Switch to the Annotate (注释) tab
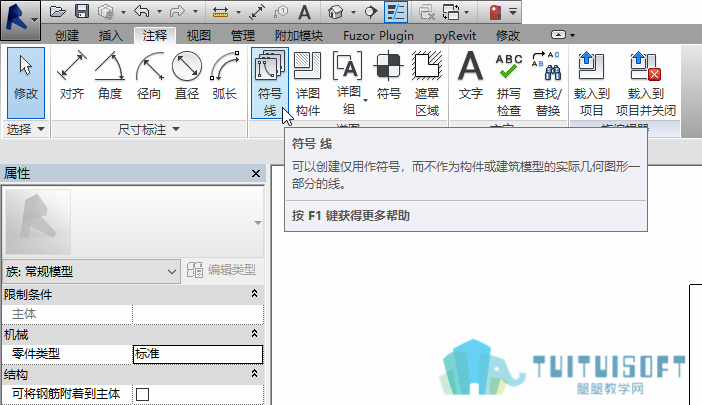Screen dimensions: 702x405 point(155,35)
